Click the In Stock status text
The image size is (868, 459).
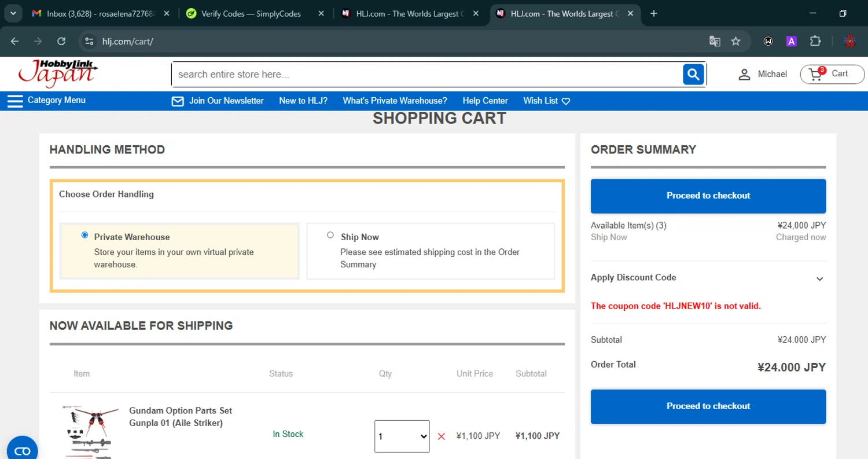coord(288,434)
